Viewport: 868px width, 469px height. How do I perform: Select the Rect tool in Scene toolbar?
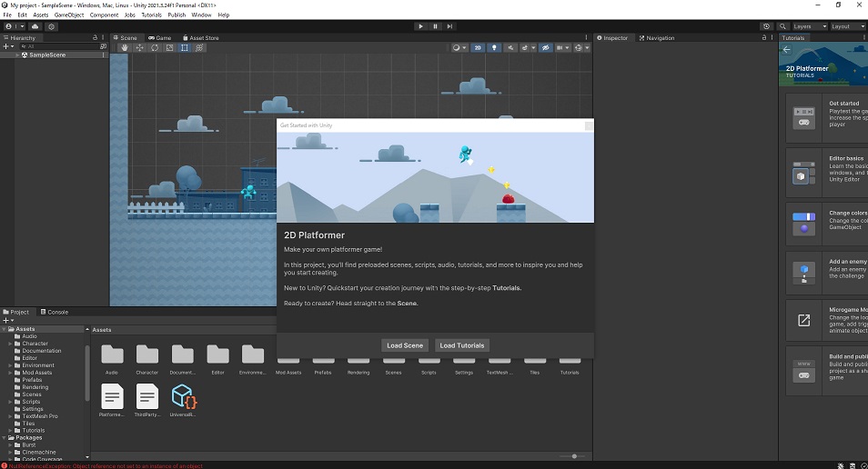pos(185,47)
